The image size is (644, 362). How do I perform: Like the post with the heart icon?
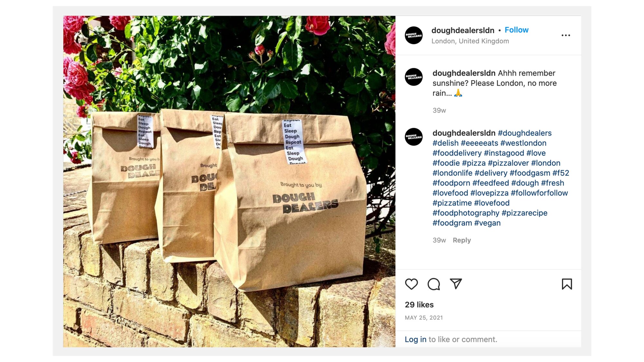(411, 284)
